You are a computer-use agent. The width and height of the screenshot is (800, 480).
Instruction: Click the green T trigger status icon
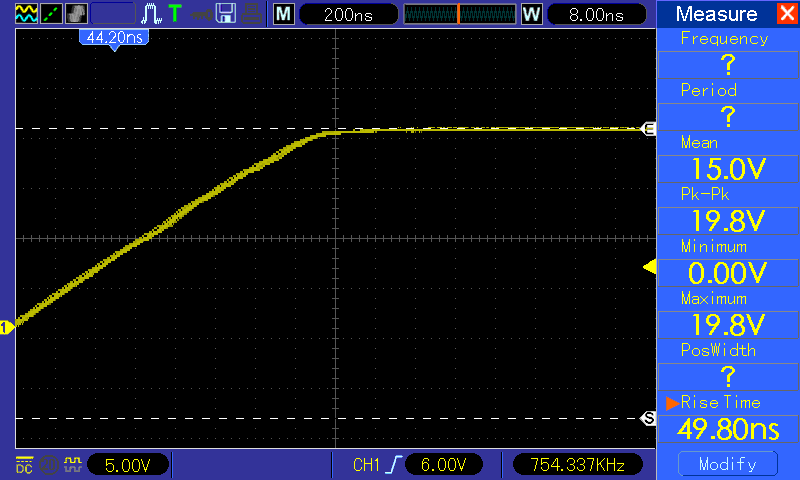(x=175, y=13)
